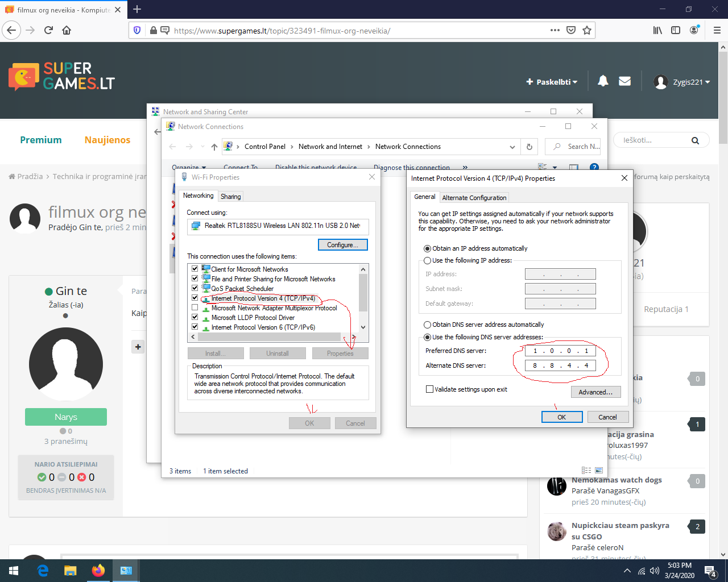Select Obtain an IP address automatically
Viewport: 728px width, 582px height.
427,248
